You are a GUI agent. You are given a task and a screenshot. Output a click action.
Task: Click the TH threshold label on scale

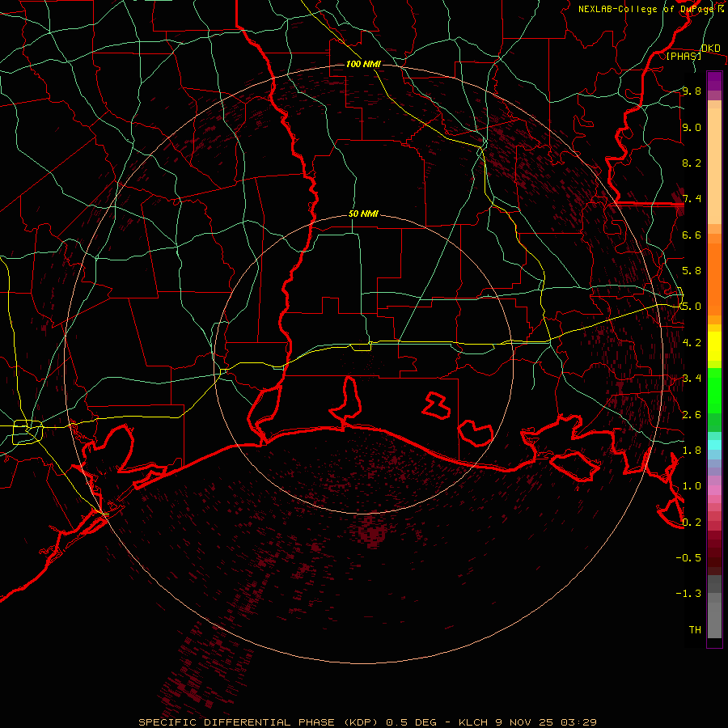coord(695,630)
